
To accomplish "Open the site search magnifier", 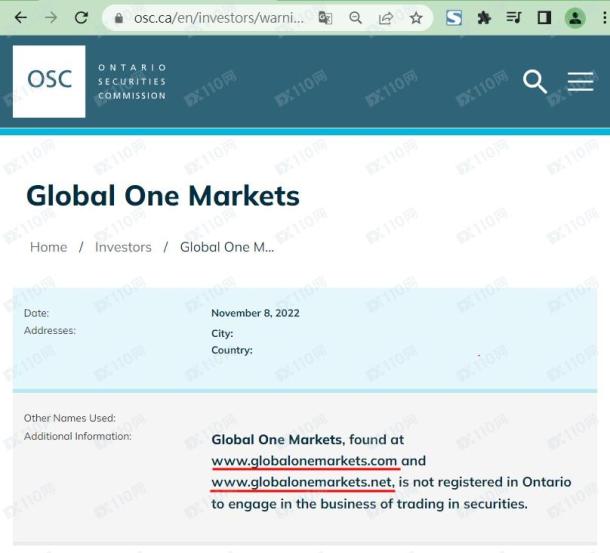I will [x=535, y=82].
